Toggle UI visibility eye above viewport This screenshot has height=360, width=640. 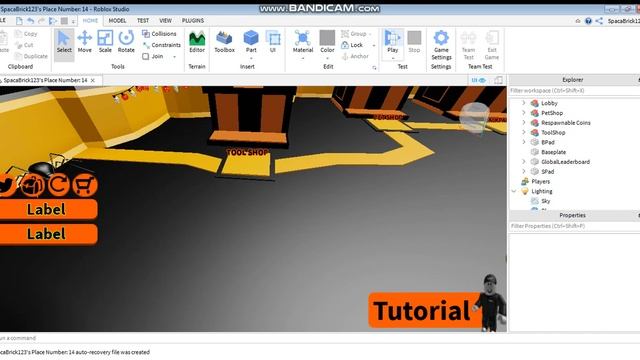point(478,80)
